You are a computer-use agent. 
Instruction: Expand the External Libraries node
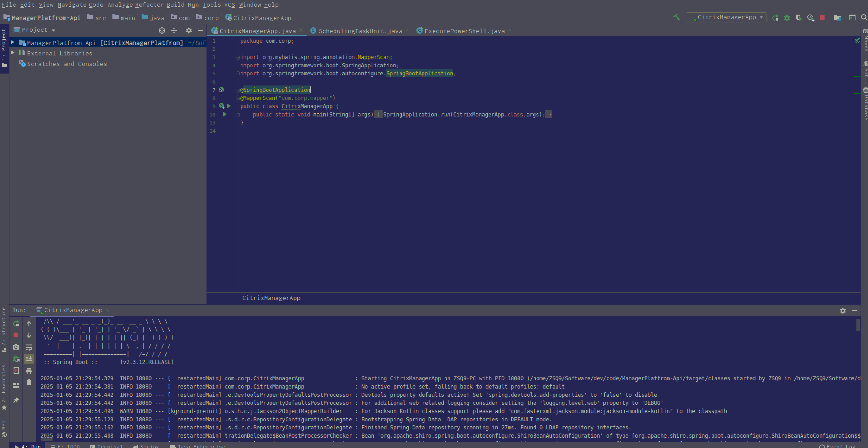coord(12,53)
